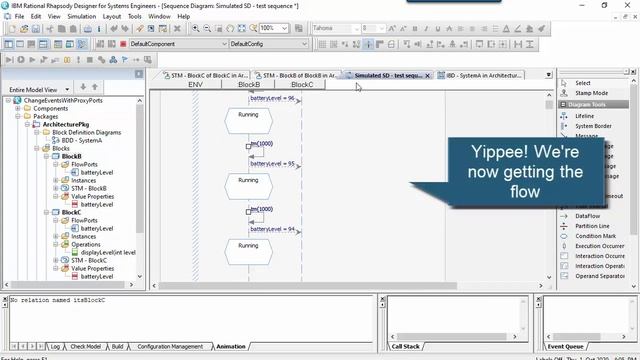Click the Scale to Fit icon

242,29
